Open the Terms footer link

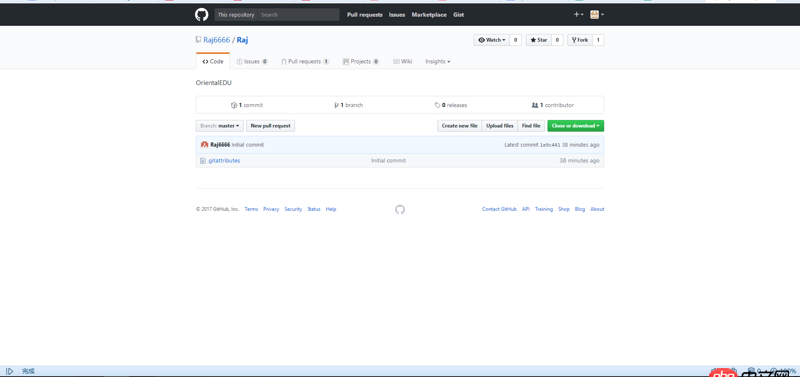click(x=252, y=209)
